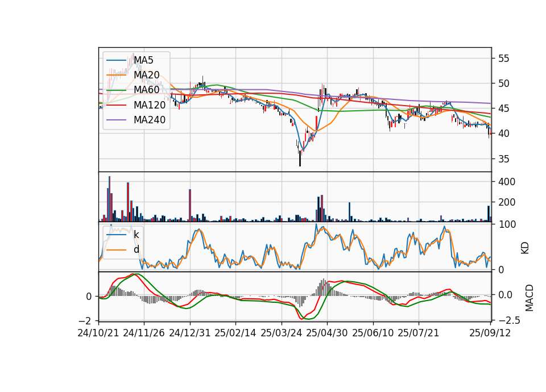The height and width of the screenshot is (392, 546).
Task: Click the MA5 legend label
Action: 143,60
